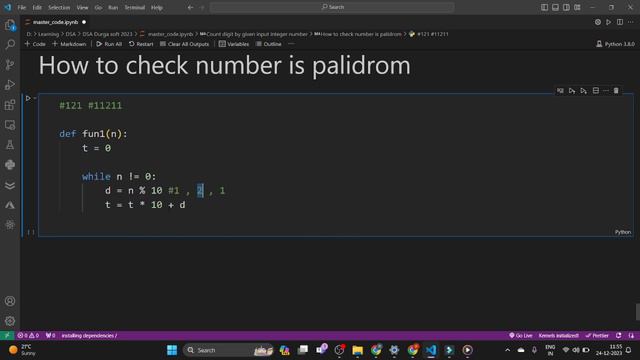
Task: Open the Terminal menu
Action: point(135,7)
